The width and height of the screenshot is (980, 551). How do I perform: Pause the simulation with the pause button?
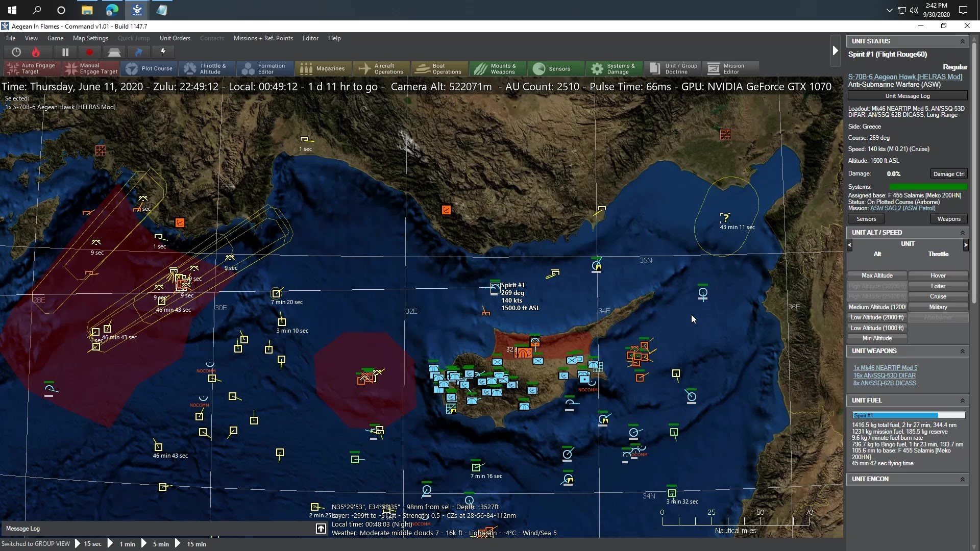[65, 52]
